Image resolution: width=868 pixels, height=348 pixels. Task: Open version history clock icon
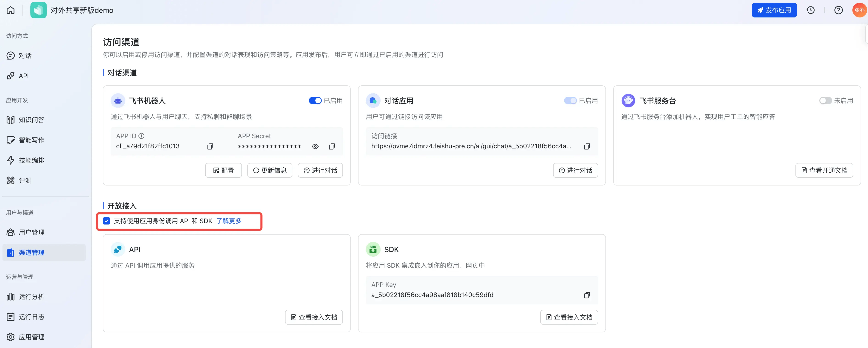click(x=810, y=10)
